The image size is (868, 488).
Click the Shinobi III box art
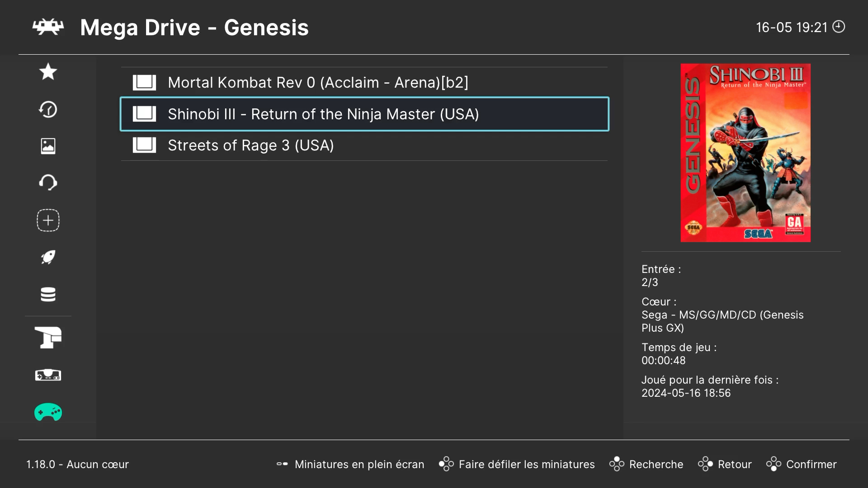click(x=745, y=153)
